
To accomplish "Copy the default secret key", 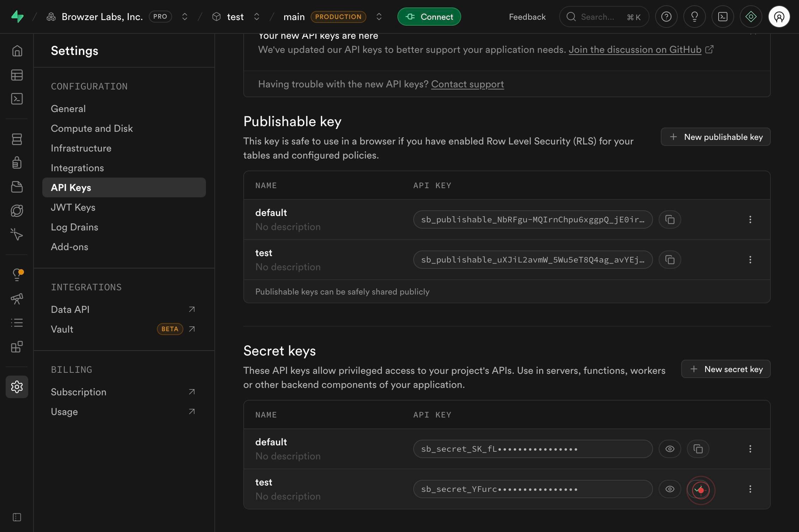I will point(698,449).
